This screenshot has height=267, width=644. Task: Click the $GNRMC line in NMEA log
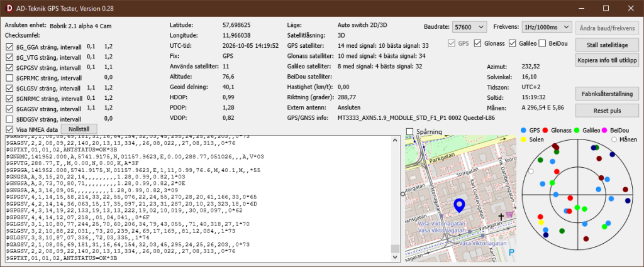[135, 156]
